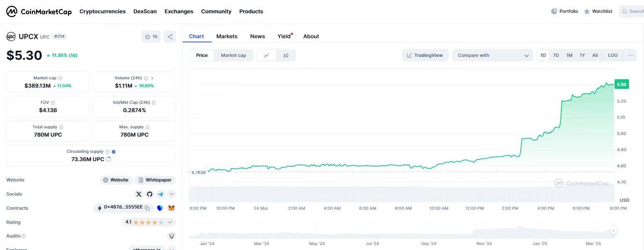Click the FDV info icon
644x250 pixels.
[x=53, y=103]
